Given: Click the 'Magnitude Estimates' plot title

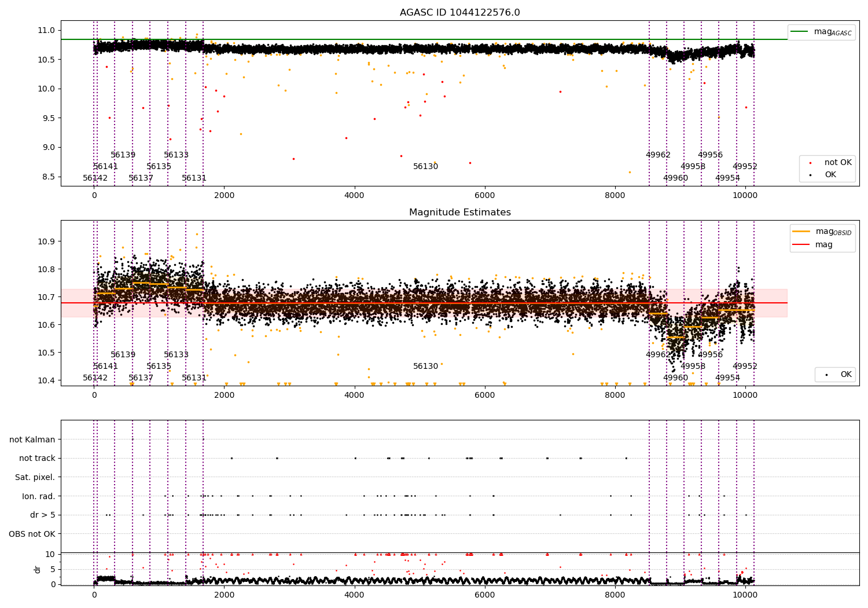Looking at the screenshot, I should pyautogui.click(x=459, y=213).
